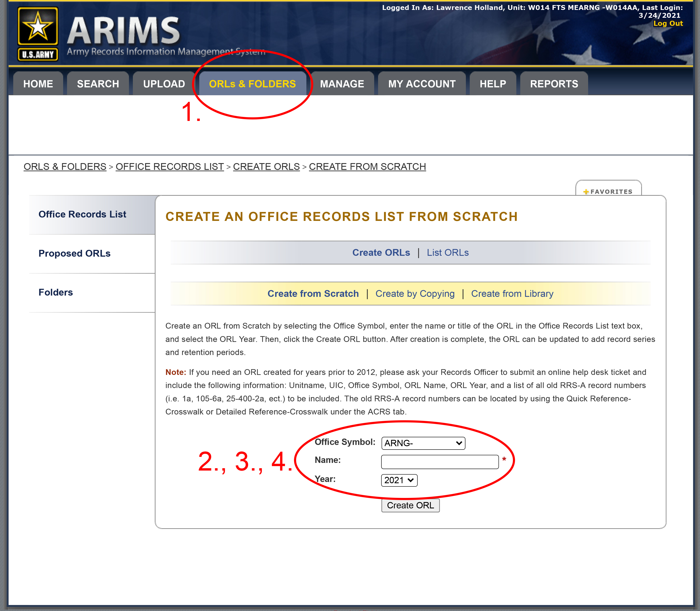
Task: Switch to the ORLs & FOLDERS tab
Action: [x=253, y=83]
